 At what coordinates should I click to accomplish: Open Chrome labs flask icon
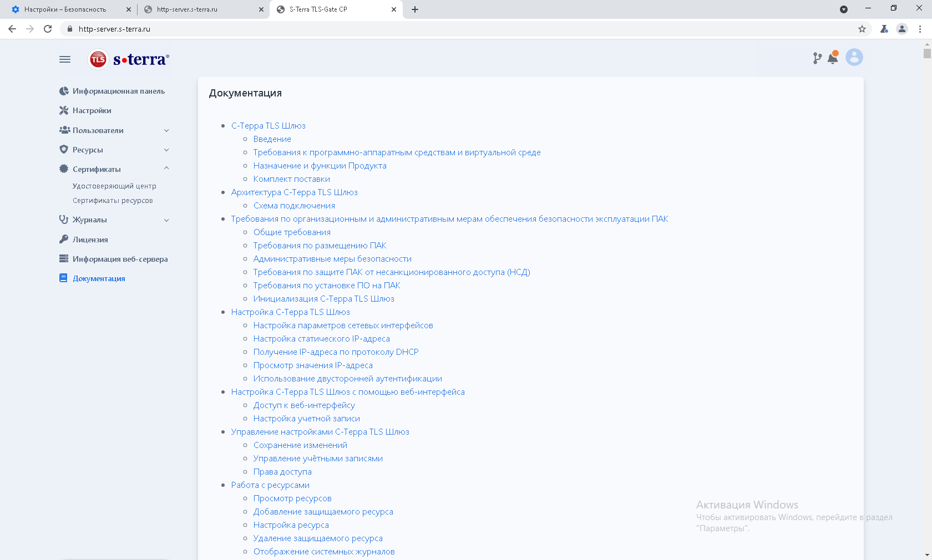click(x=884, y=29)
